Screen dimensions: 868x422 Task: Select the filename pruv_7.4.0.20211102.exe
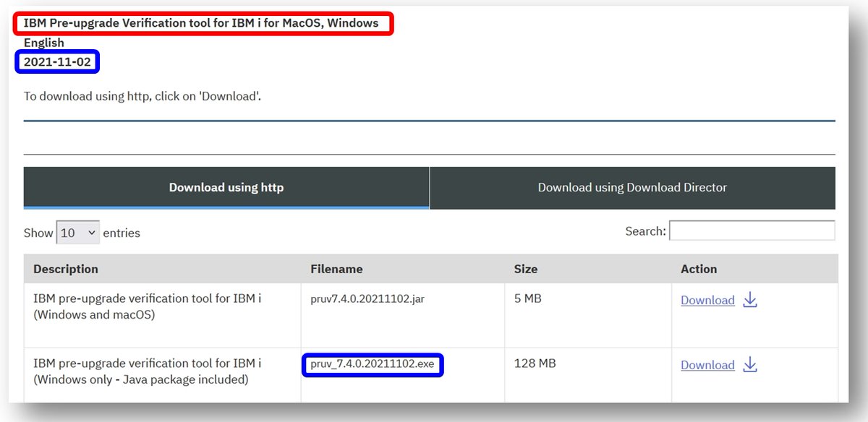click(x=371, y=365)
